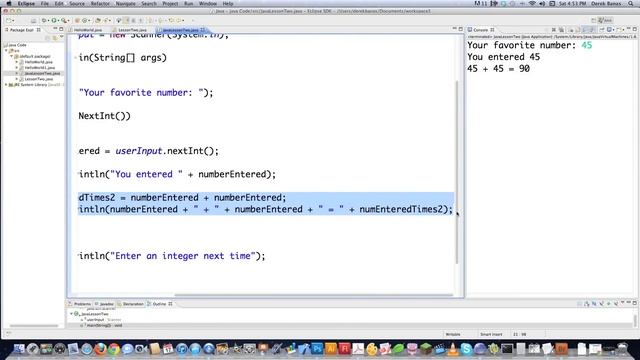The height and width of the screenshot is (360, 640).
Task: Open the Refactor menu
Action: coord(100,3)
